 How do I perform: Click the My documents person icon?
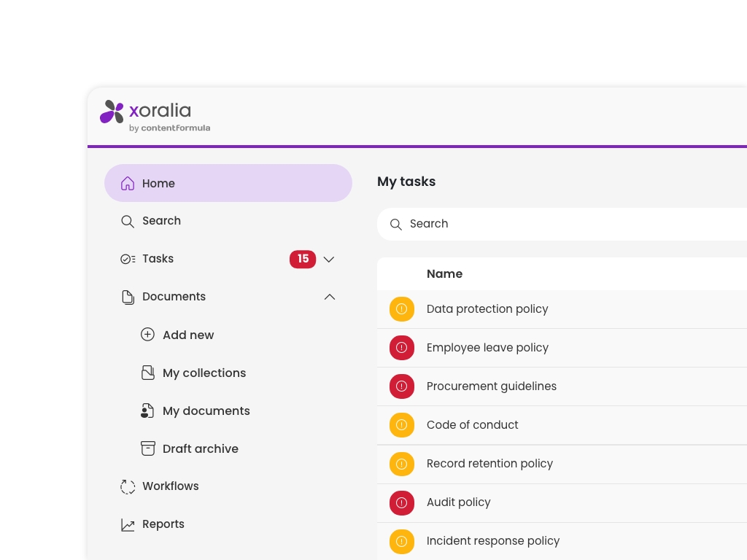point(147,411)
